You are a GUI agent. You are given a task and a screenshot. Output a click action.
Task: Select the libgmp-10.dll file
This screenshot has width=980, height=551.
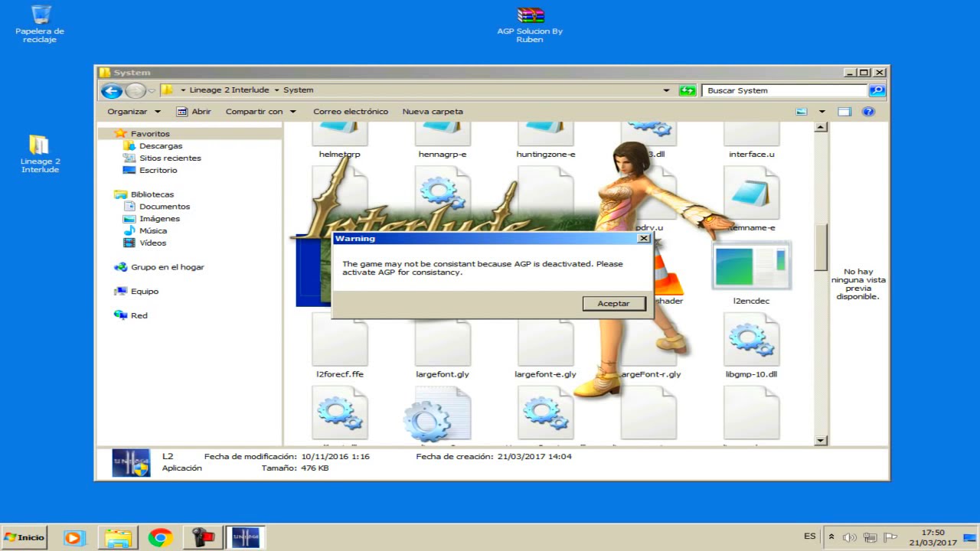751,347
